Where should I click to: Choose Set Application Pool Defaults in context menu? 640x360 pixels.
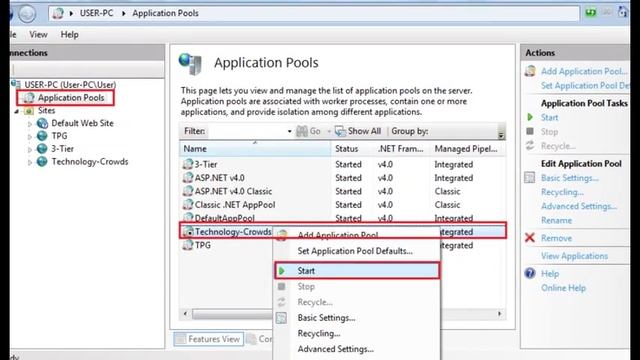[355, 251]
